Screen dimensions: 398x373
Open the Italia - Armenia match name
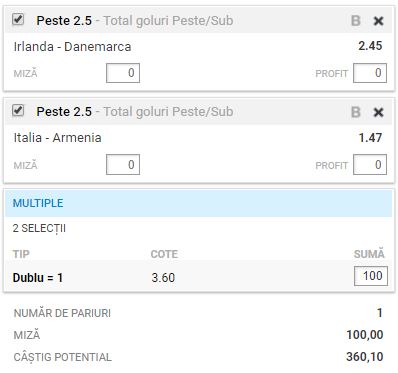[x=57, y=138]
